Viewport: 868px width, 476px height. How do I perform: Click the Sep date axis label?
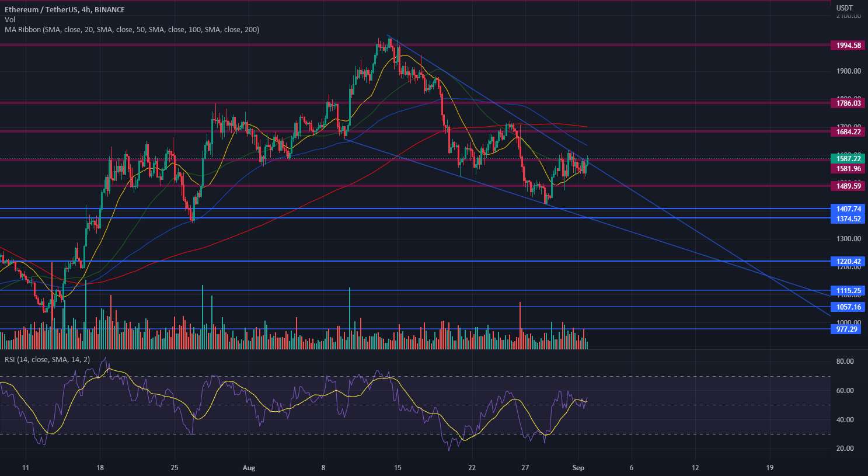(x=578, y=468)
